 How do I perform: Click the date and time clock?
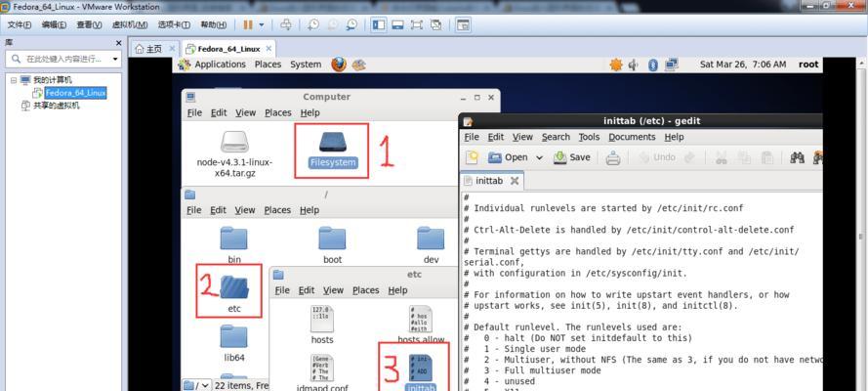pyautogui.click(x=743, y=65)
